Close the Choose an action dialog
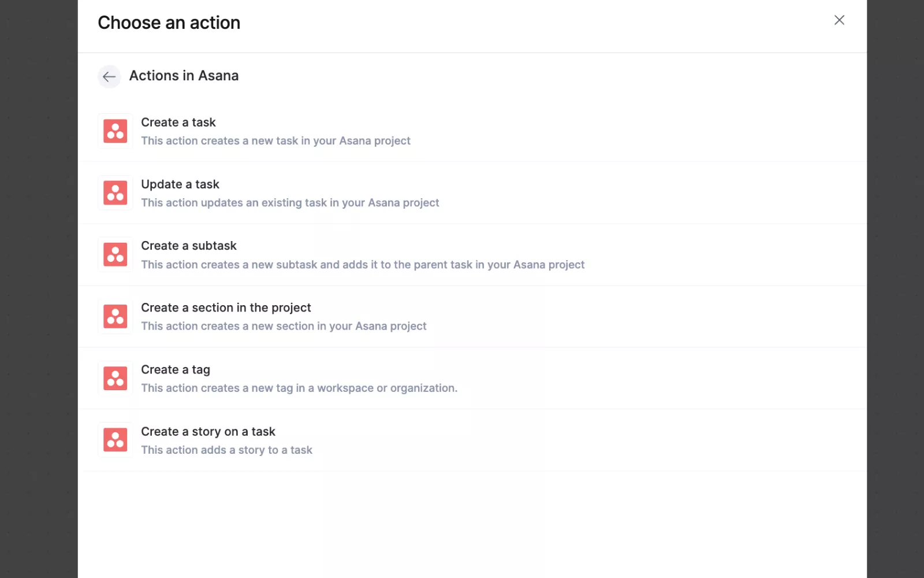 pos(839,20)
